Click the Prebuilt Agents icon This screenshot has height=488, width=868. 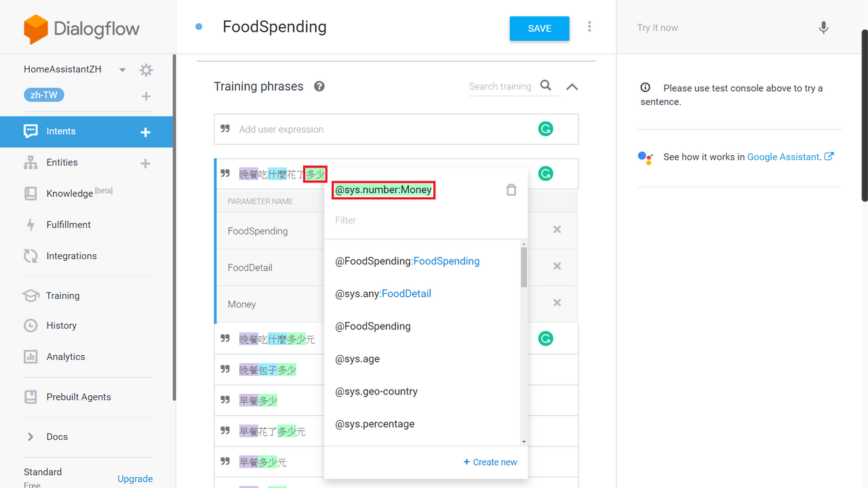tap(31, 397)
